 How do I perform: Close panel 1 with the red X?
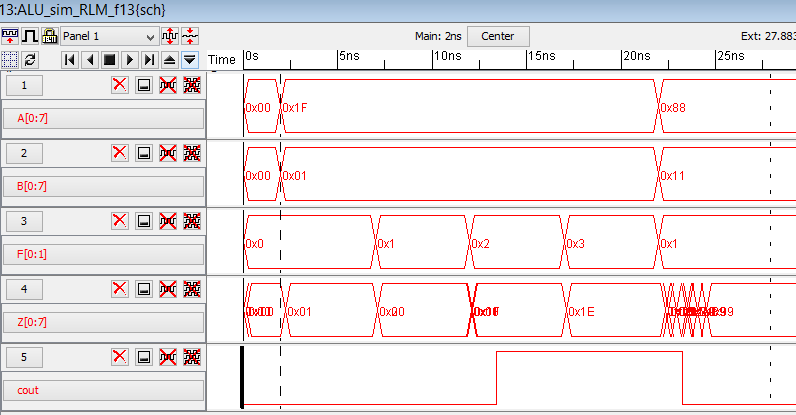click(x=120, y=85)
